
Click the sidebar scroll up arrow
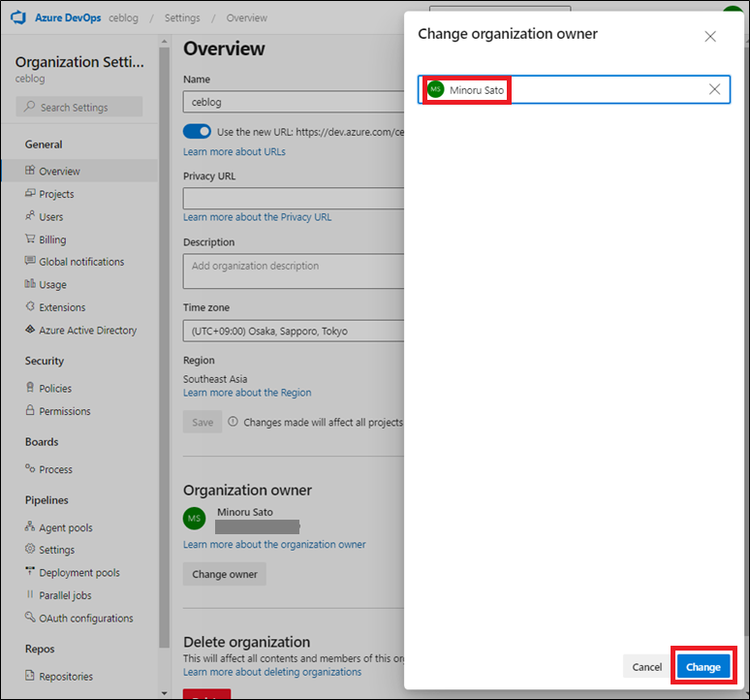164,42
